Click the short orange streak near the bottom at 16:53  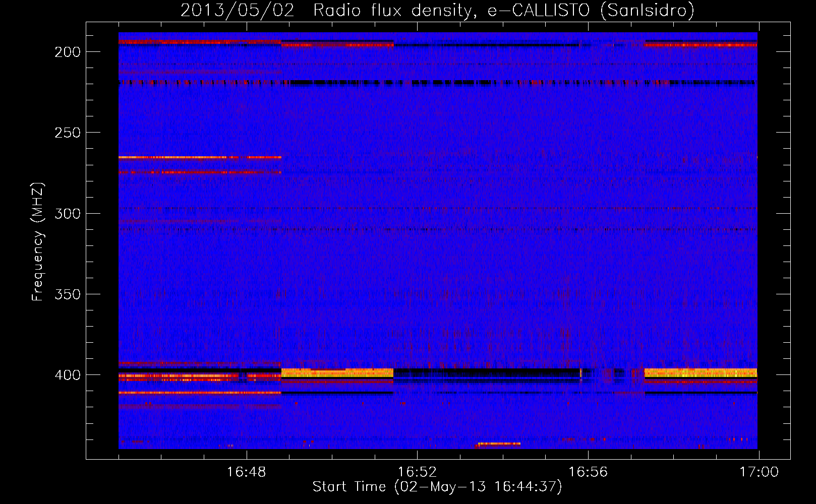(x=499, y=444)
